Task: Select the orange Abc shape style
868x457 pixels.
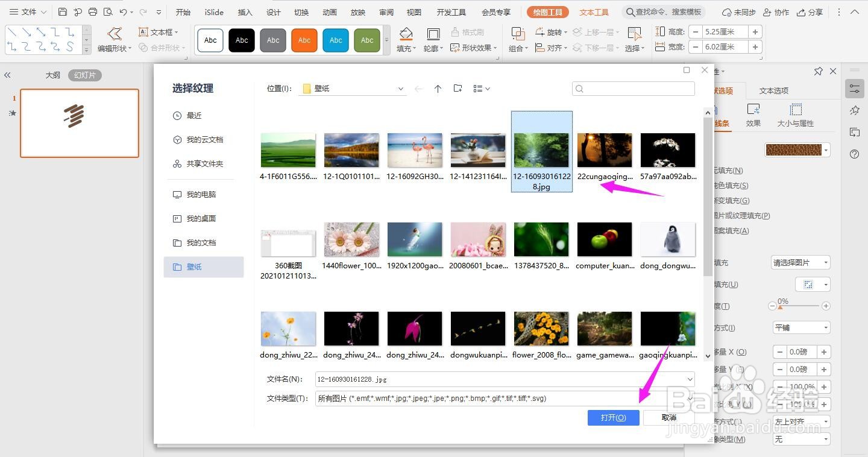Action: click(304, 40)
